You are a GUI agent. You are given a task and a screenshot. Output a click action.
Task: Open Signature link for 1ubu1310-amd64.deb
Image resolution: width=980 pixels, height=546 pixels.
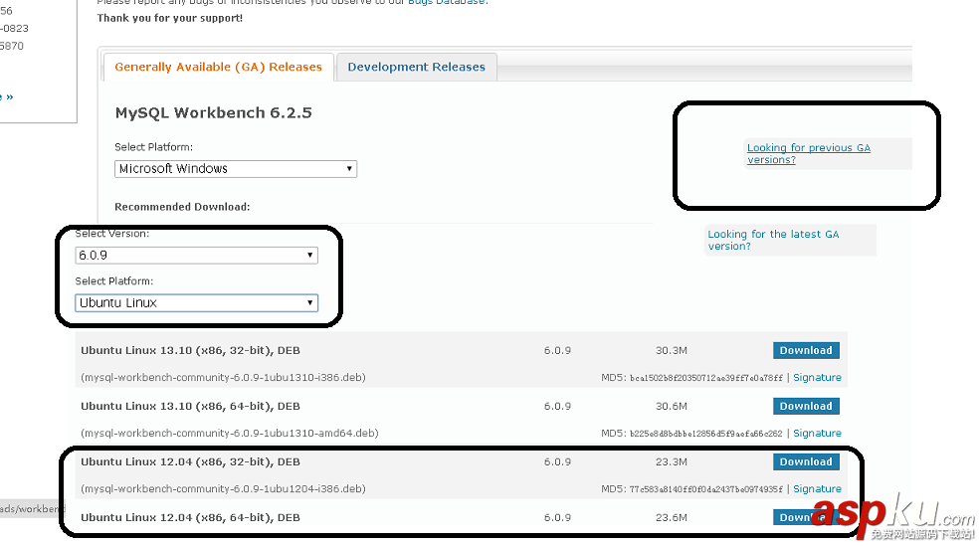[817, 433]
